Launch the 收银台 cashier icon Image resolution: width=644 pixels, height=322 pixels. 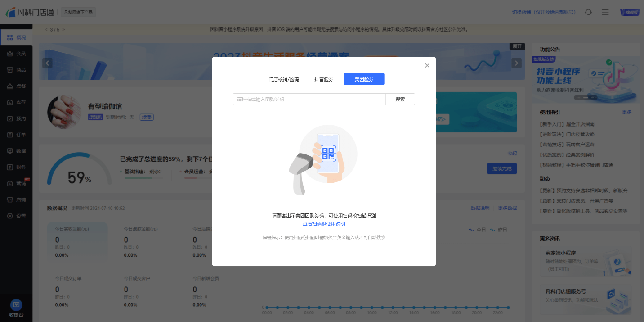(x=16, y=305)
